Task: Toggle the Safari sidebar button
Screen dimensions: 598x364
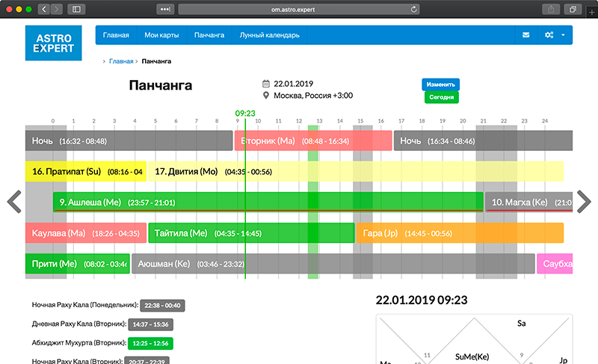Action: pos(75,9)
